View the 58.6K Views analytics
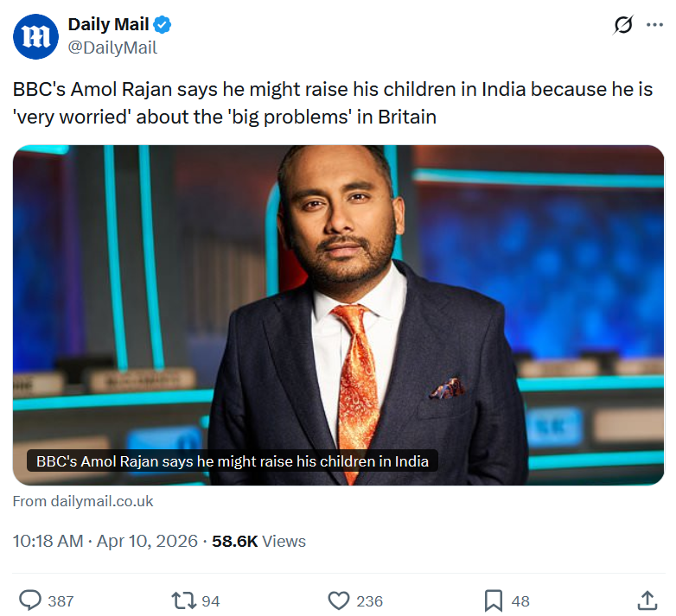676x616 pixels. pyautogui.click(x=258, y=541)
